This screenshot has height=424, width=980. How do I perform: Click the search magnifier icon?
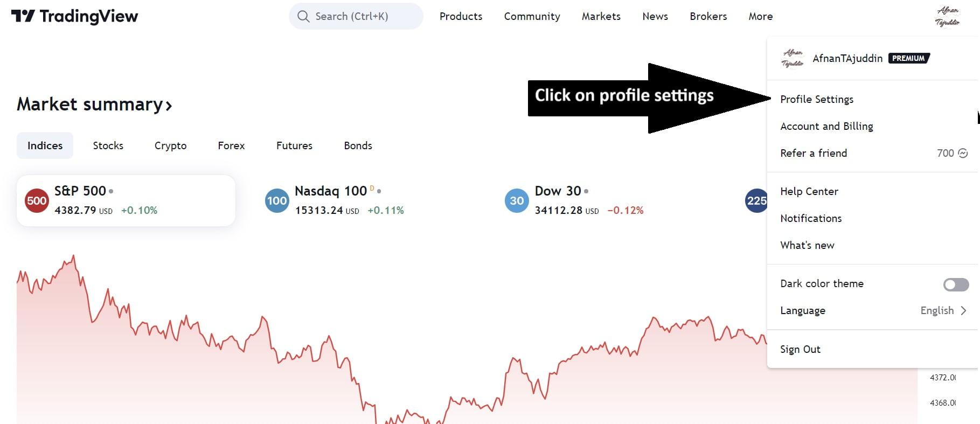(303, 16)
